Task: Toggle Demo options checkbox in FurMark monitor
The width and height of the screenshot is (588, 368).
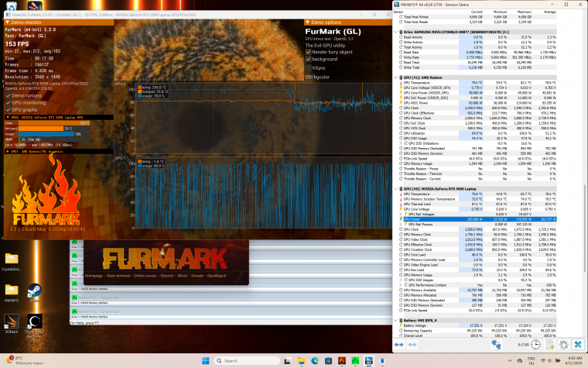Action: 9,95
